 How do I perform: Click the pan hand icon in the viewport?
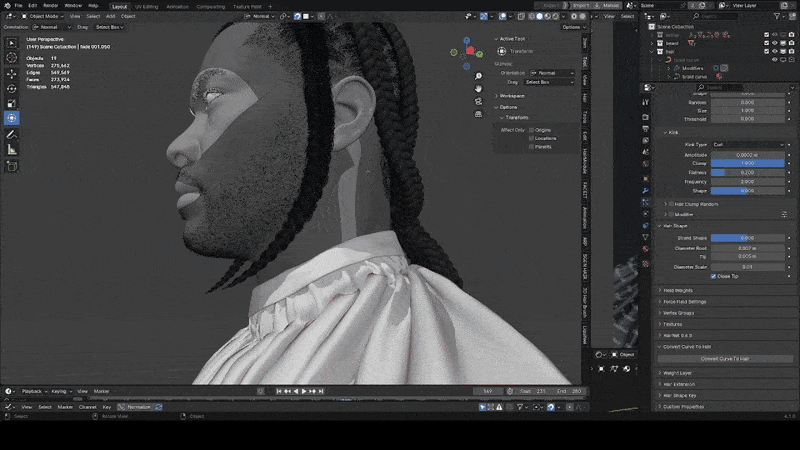click(478, 89)
